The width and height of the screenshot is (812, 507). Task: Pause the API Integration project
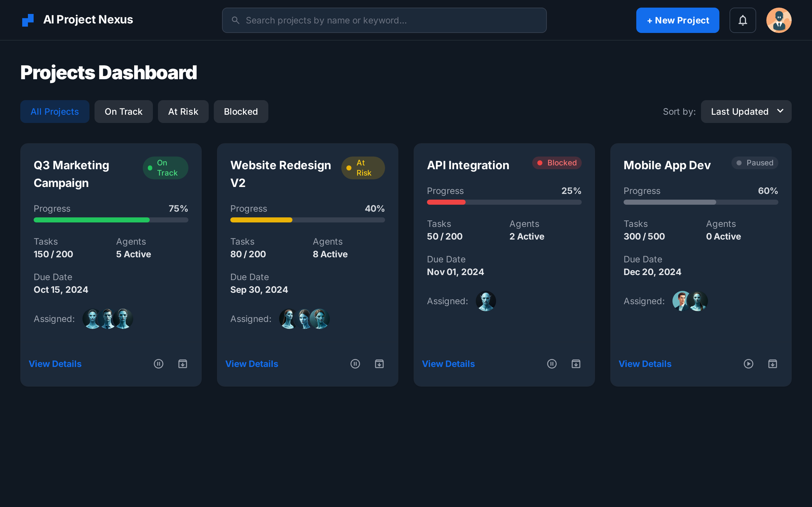(552, 363)
